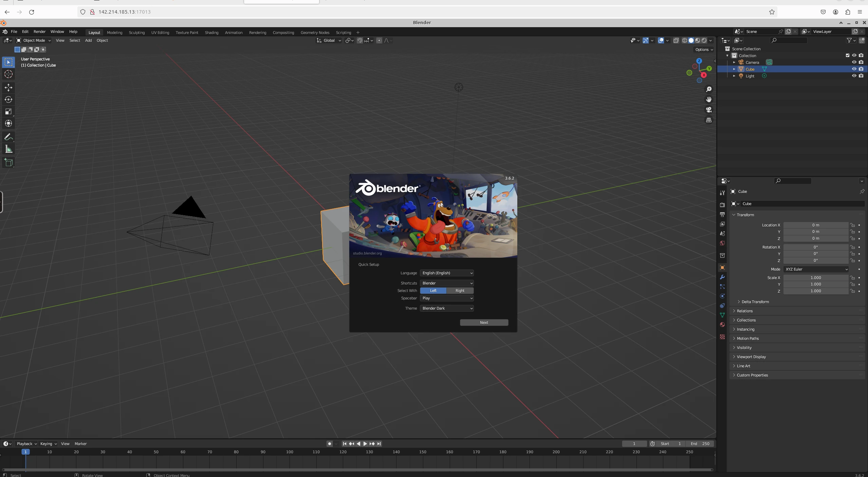Open the Shortcuts dropdown
Viewport: 868px width, 477px height.
pos(447,283)
